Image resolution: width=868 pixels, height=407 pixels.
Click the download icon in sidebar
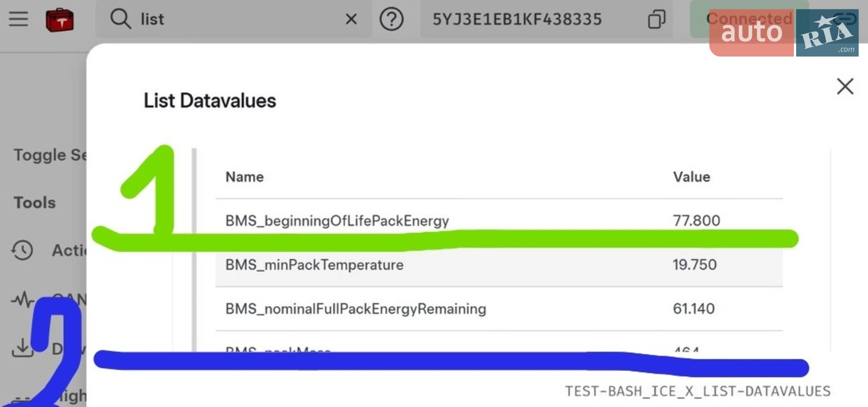pyautogui.click(x=22, y=347)
